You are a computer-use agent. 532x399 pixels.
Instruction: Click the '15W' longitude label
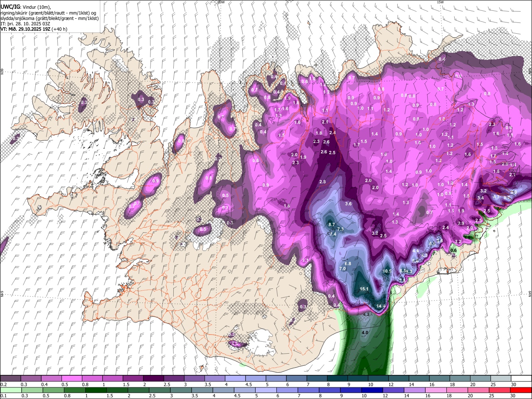440,2
